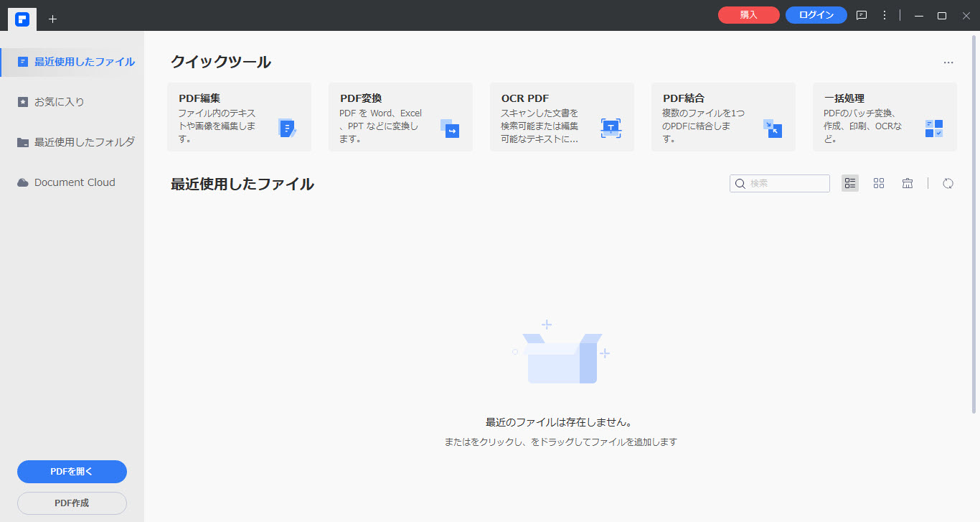
Task: Open クイックツール more options ellipsis
Action: [948, 62]
